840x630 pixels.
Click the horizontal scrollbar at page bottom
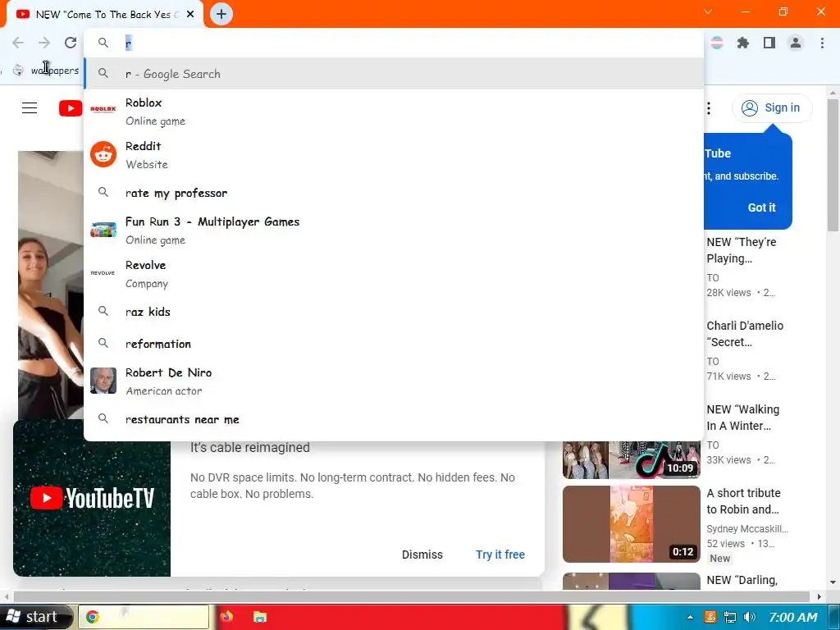click(412, 596)
